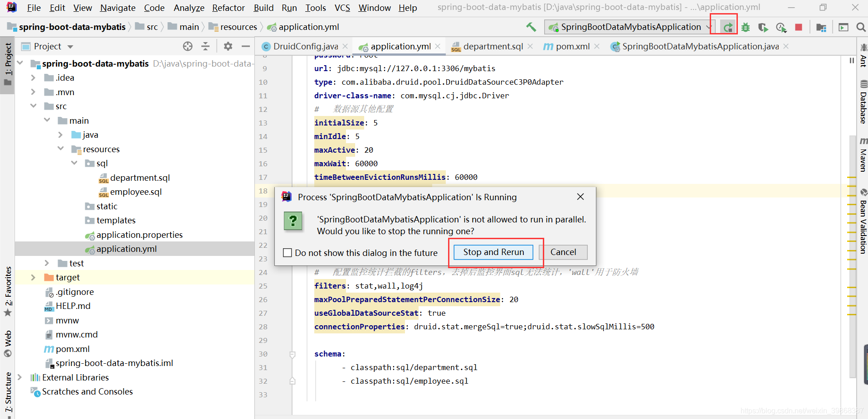Open the Refactor menu
The width and height of the screenshot is (868, 419).
(x=229, y=8)
